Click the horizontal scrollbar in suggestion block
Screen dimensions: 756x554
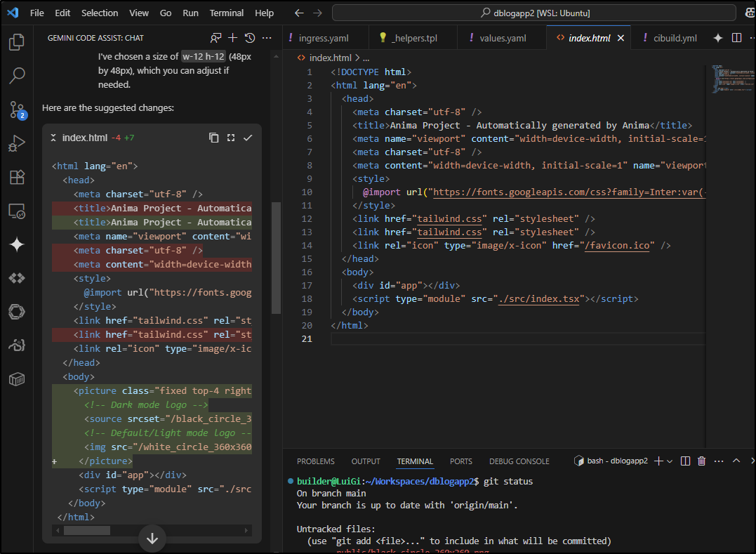[87, 530]
